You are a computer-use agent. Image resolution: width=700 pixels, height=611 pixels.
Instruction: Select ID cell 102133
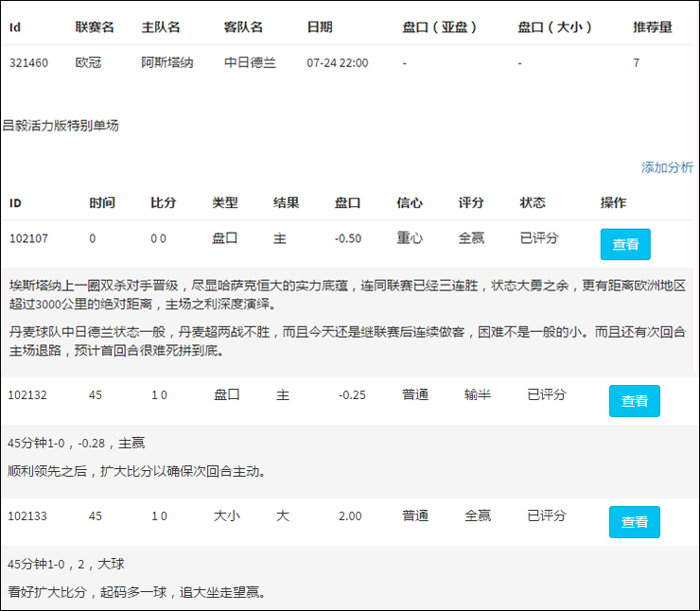[x=27, y=516]
